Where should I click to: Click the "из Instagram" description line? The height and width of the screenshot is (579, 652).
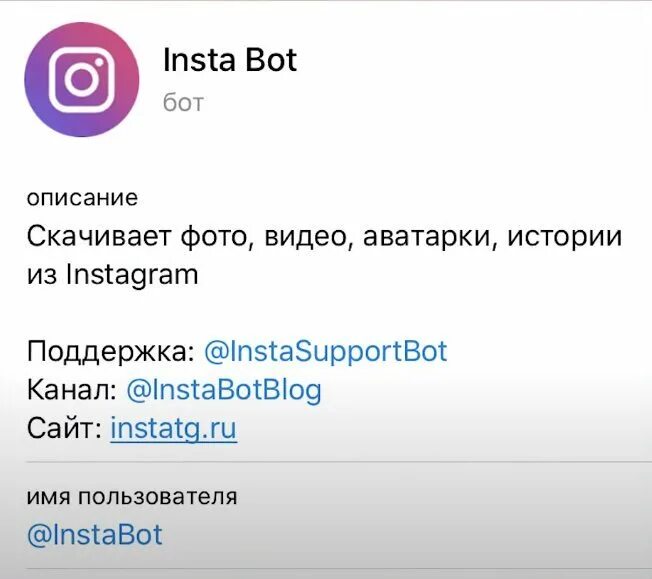tap(113, 275)
